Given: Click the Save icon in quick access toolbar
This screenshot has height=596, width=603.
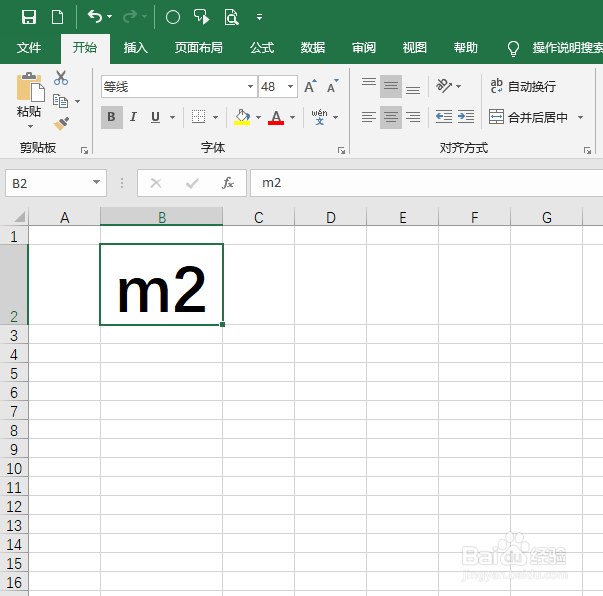Looking at the screenshot, I should pyautogui.click(x=29, y=17).
